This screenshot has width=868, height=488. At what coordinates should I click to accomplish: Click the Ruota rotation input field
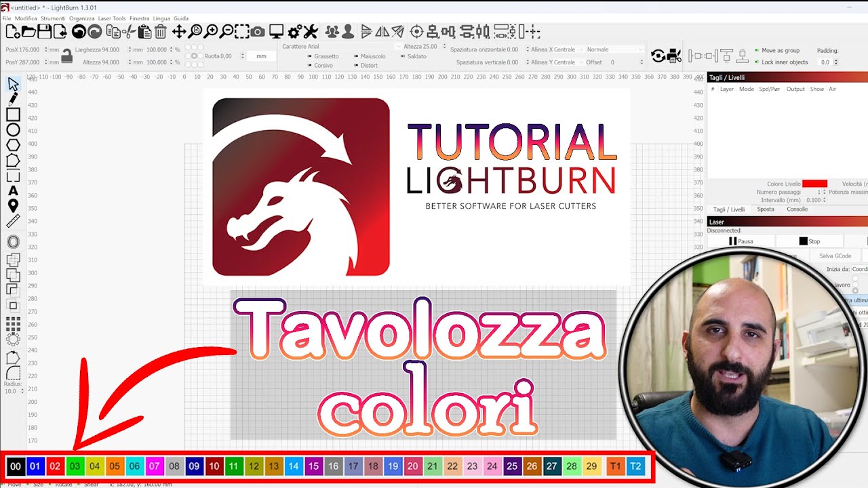[226, 56]
